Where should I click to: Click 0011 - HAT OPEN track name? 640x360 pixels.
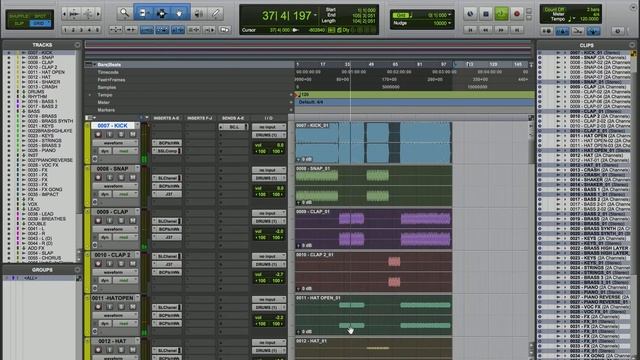(x=113, y=298)
